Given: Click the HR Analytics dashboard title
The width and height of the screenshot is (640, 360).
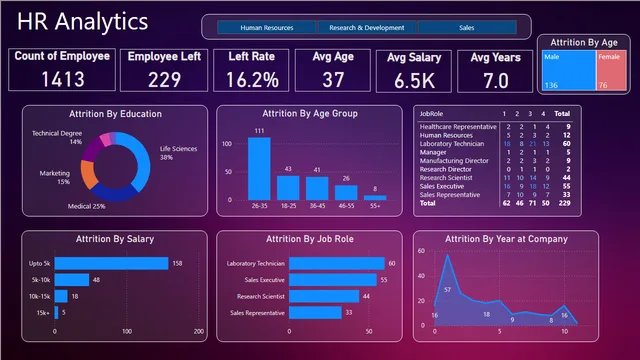Looking at the screenshot, I should (82, 21).
